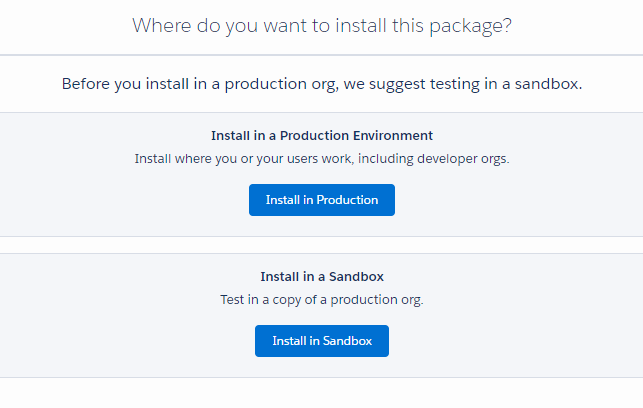The width and height of the screenshot is (643, 408).
Task: Click the sandbox testing suggestion sentence
Action: pos(322,84)
